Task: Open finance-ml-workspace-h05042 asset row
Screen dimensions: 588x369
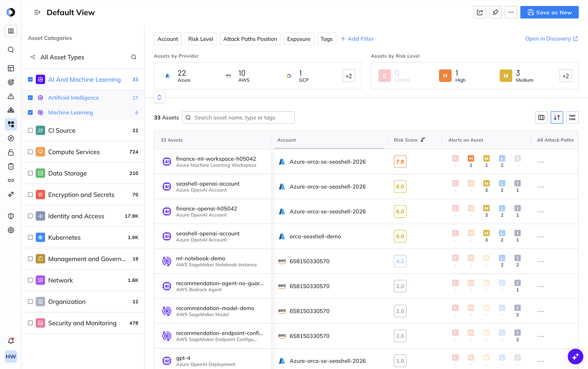Action: point(366,162)
